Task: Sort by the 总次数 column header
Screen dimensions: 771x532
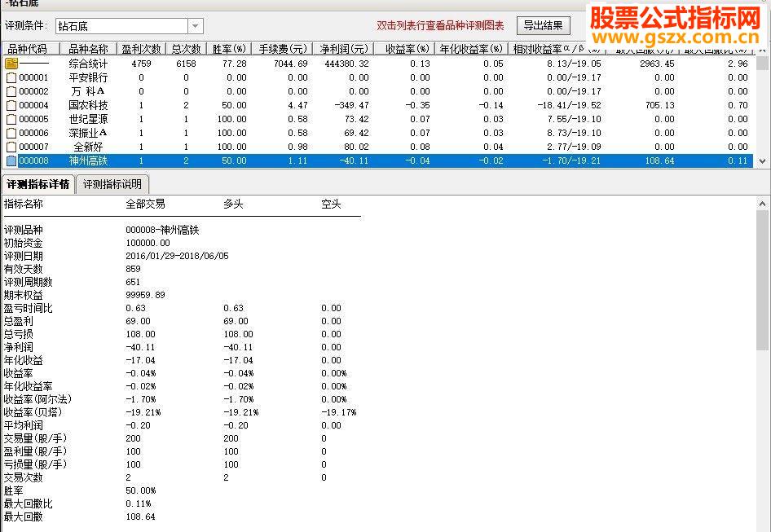Action: tap(187, 49)
